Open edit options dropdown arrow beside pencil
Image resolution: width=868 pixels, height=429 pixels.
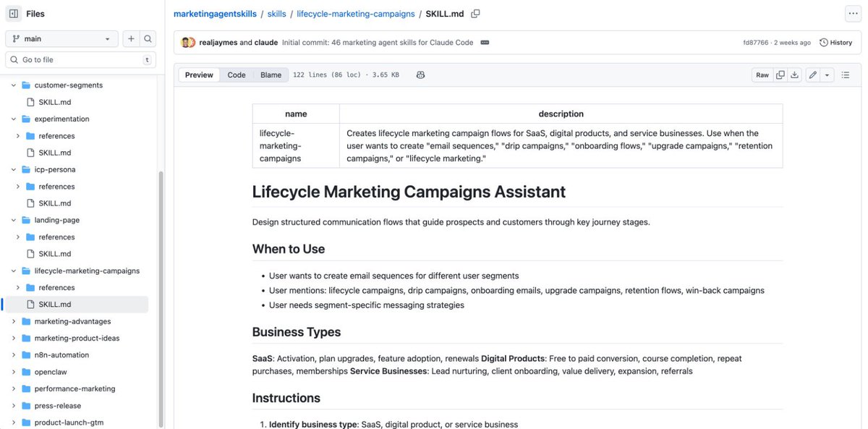click(x=827, y=75)
